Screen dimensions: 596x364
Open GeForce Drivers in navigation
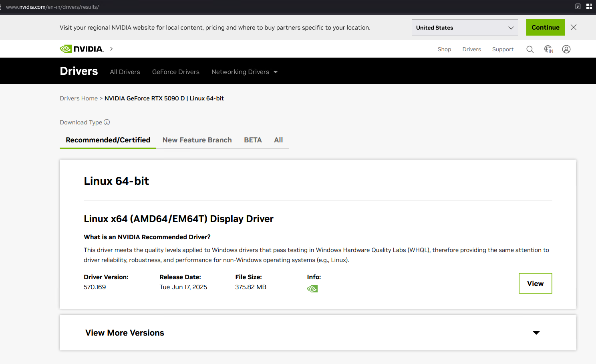click(176, 72)
